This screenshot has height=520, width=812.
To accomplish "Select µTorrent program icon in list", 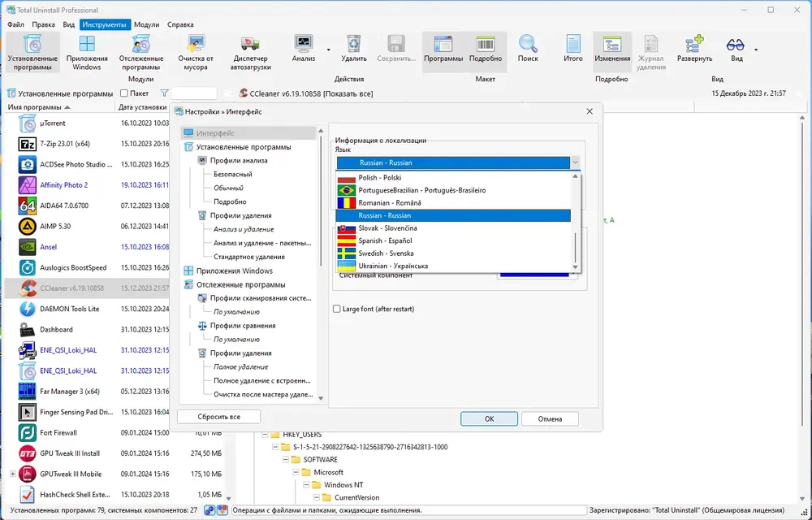I will click(x=27, y=123).
